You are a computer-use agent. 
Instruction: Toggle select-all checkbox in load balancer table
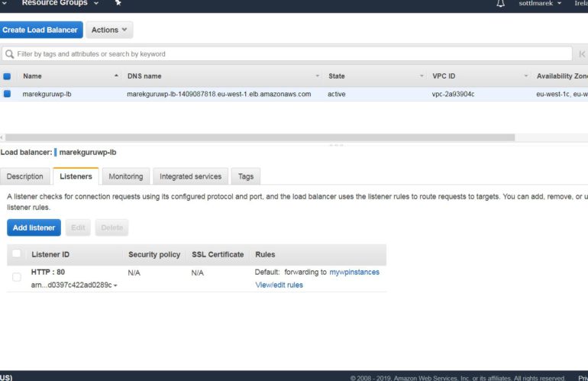pos(7,76)
